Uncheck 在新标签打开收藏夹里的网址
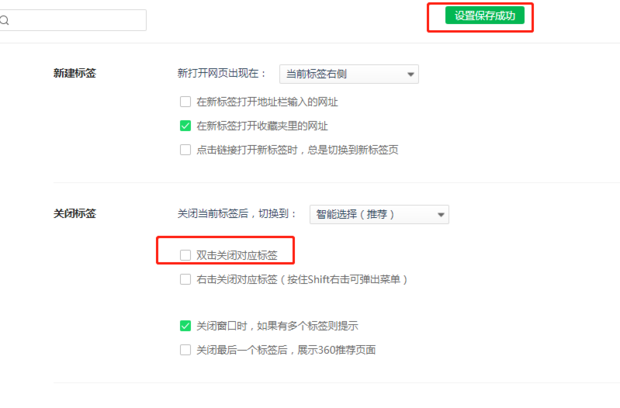 (185, 126)
